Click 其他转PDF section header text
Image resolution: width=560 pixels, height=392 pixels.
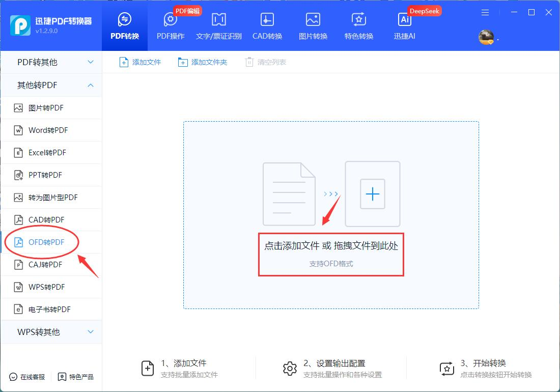37,85
